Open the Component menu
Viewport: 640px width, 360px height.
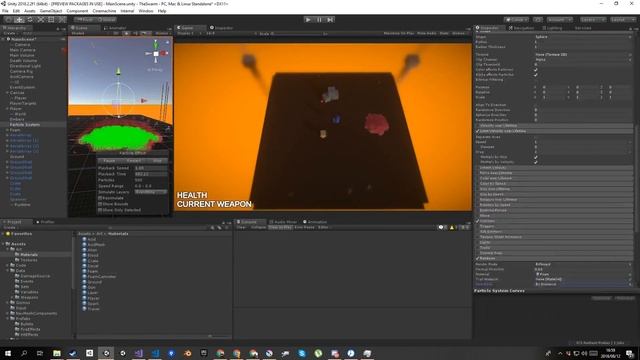tap(77, 11)
